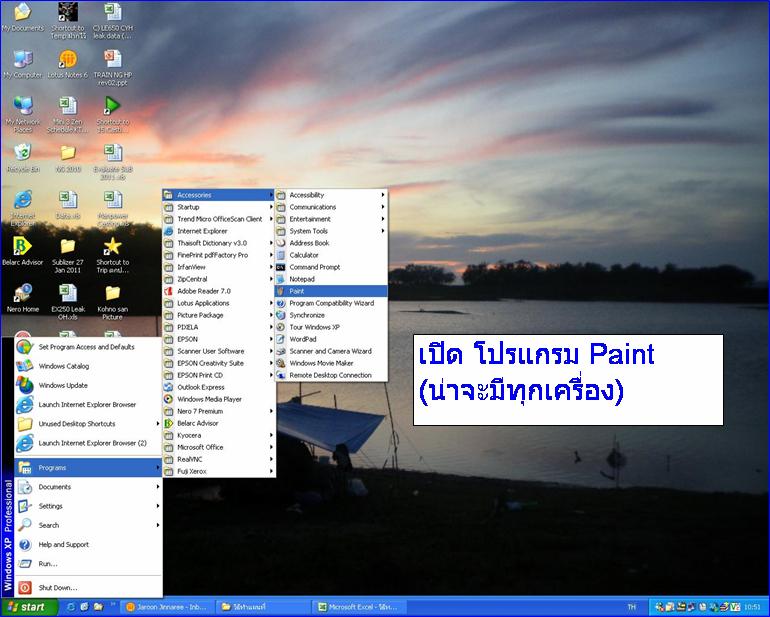
Task: Click Internet Explorer quick launch icon
Action: tap(71, 607)
